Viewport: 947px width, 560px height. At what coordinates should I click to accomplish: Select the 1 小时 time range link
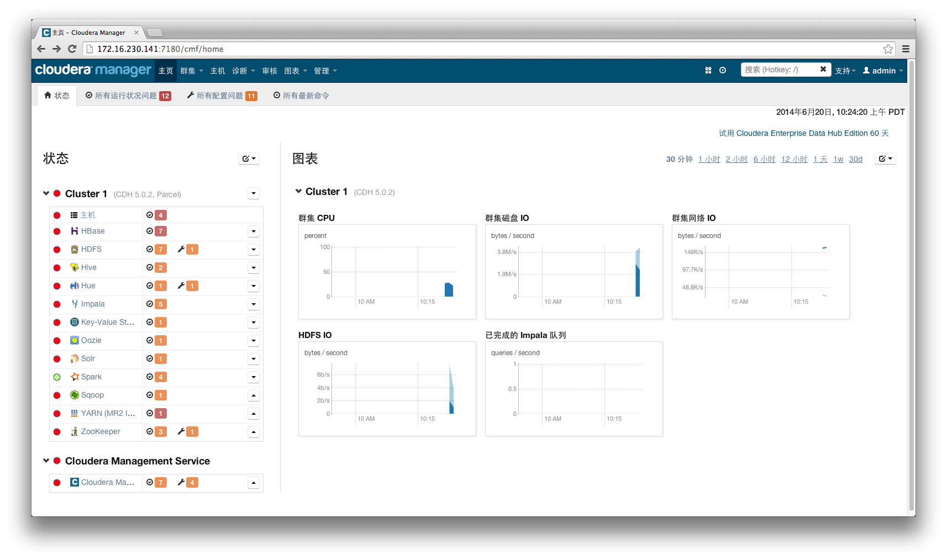point(709,159)
